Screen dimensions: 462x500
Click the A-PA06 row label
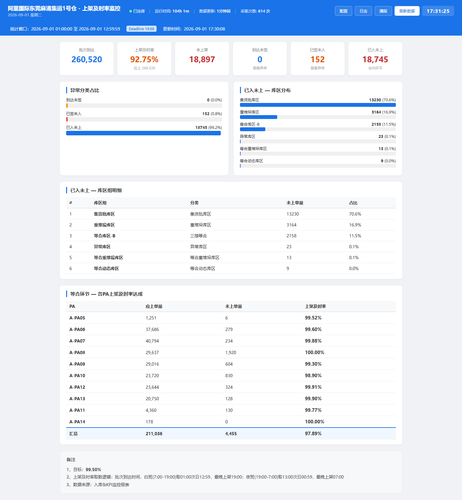tap(77, 329)
